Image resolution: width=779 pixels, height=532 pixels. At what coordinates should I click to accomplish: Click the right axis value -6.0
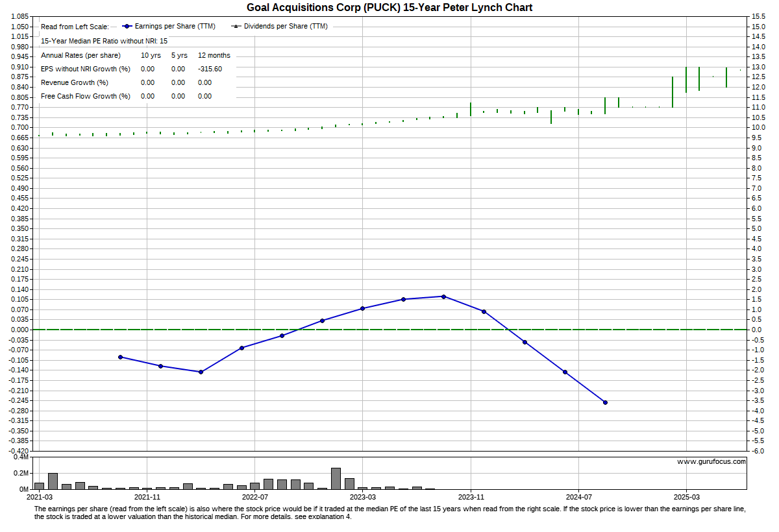tap(758, 451)
